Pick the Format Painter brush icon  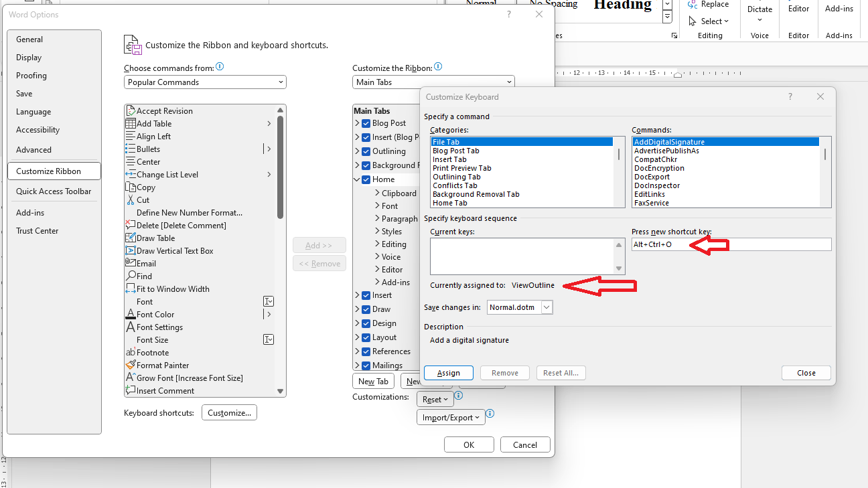pyautogui.click(x=131, y=365)
